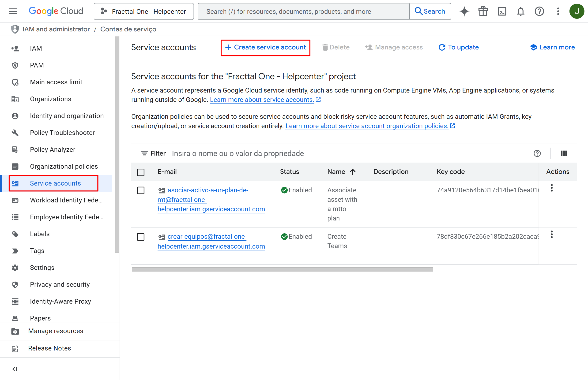This screenshot has width=588, height=380.
Task: Open the help question mark in top bar
Action: tap(539, 11)
